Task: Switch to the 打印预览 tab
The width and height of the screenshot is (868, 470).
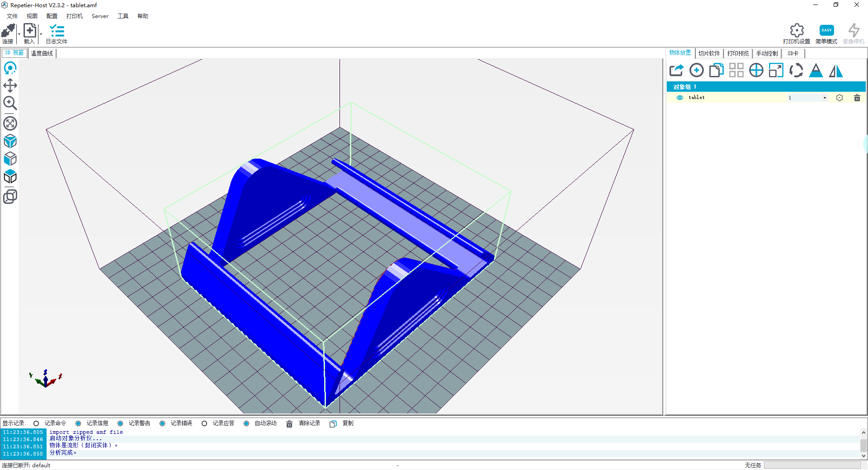Action: point(738,53)
